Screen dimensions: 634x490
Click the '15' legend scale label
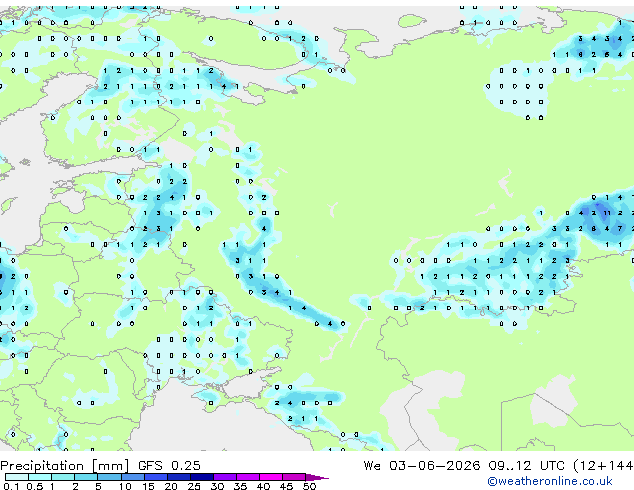pos(148,486)
